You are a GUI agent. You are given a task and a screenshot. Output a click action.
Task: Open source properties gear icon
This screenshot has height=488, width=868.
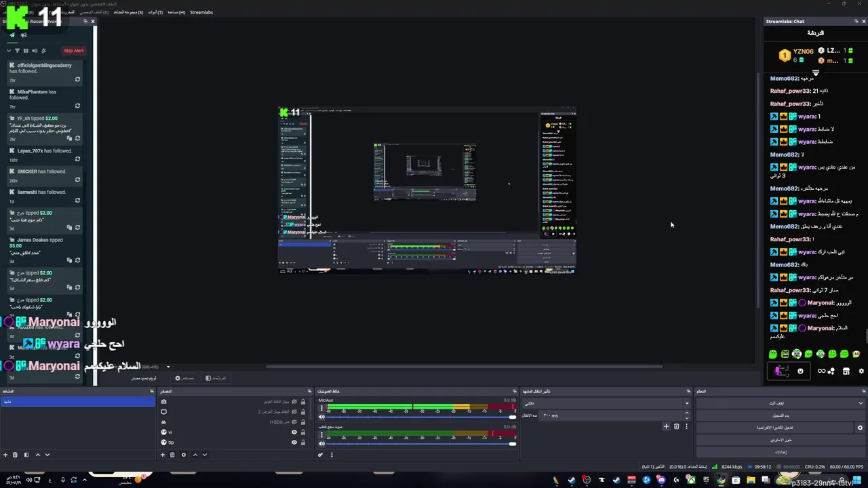click(x=184, y=455)
